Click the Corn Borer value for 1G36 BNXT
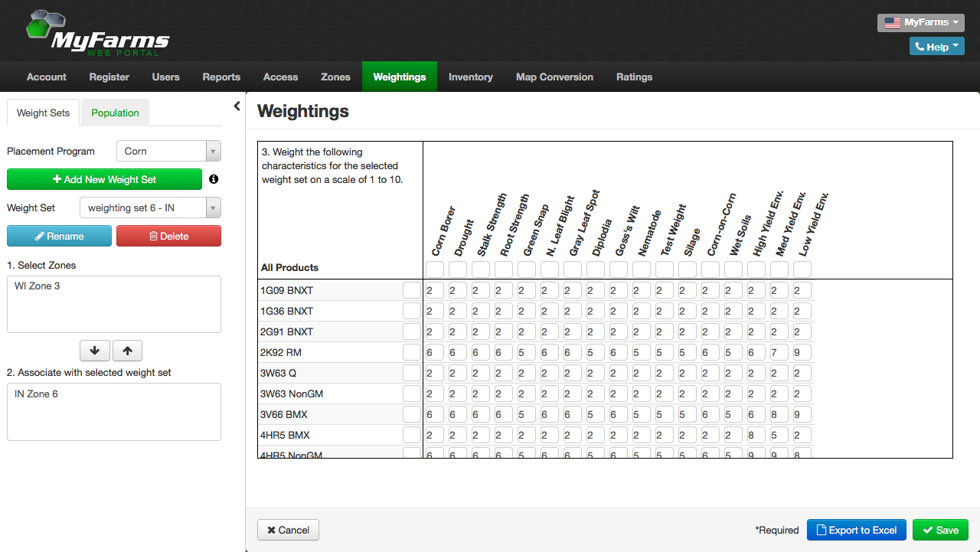The width and height of the screenshot is (980, 552). (x=435, y=311)
